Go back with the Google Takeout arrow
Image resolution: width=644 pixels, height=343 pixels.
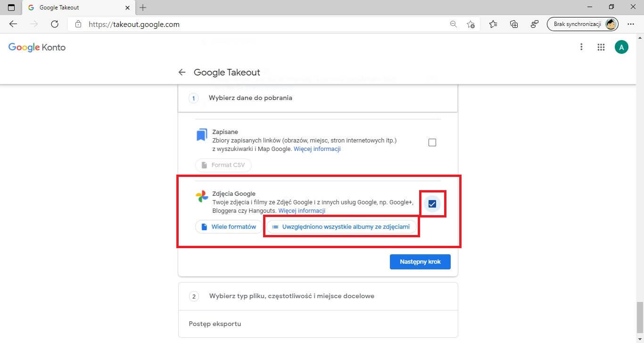(x=182, y=72)
